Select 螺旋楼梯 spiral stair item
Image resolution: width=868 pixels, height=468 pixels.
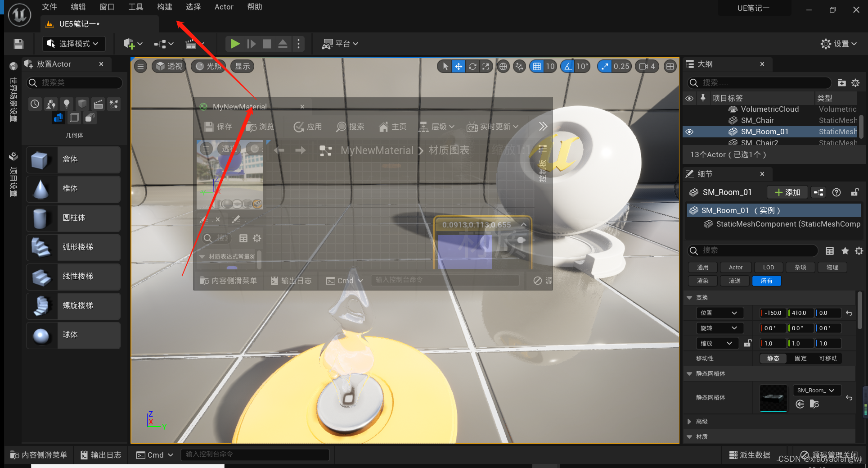tap(73, 306)
